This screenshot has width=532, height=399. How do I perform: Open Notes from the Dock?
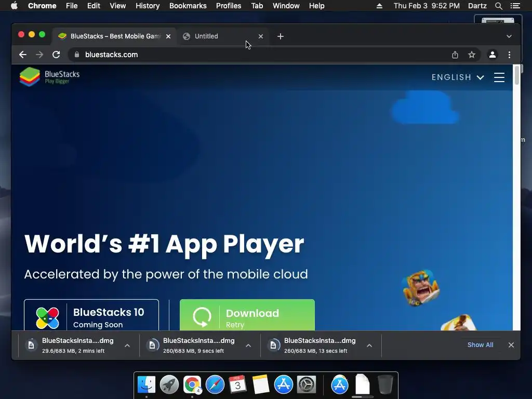click(x=261, y=384)
